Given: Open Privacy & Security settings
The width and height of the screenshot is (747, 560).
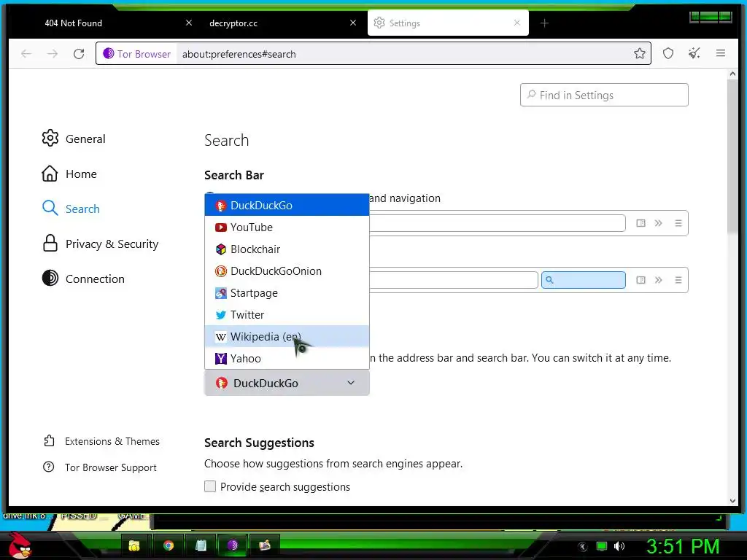Looking at the screenshot, I should (x=100, y=244).
